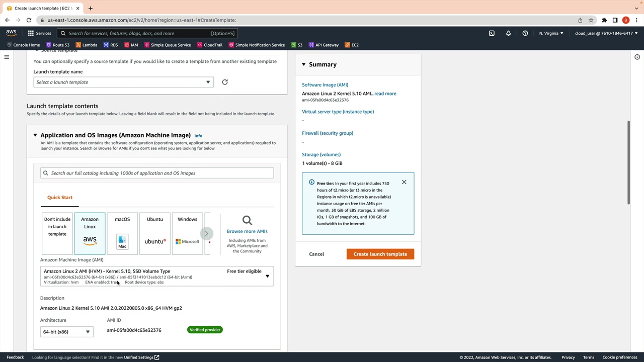644x362 pixels.
Task: Select the Windows AMI tile
Action: pyautogui.click(x=187, y=234)
